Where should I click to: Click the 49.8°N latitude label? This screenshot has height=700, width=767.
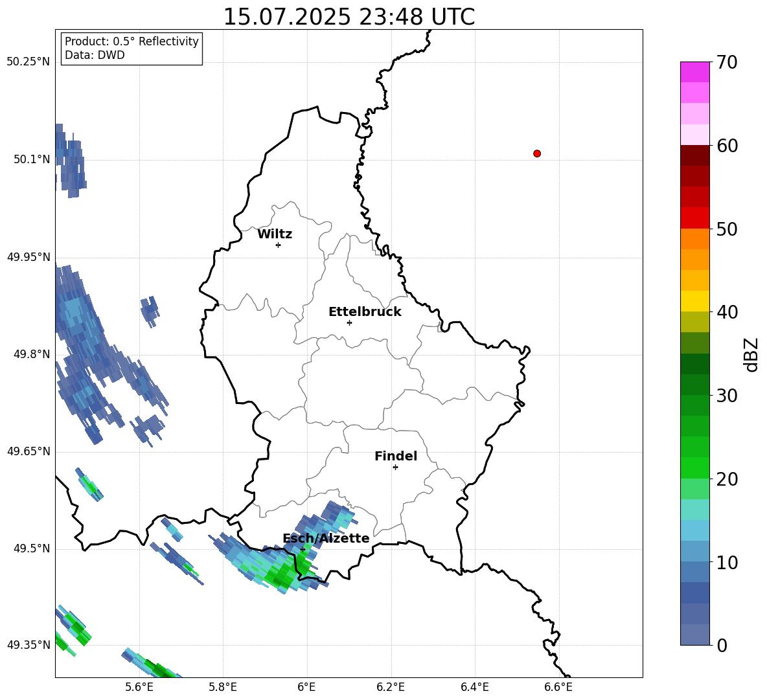[x=31, y=354]
